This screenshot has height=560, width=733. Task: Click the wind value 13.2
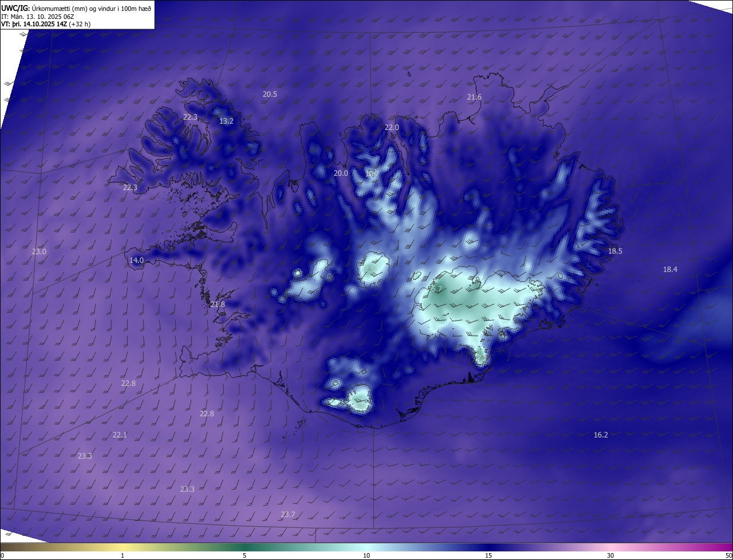click(x=226, y=121)
